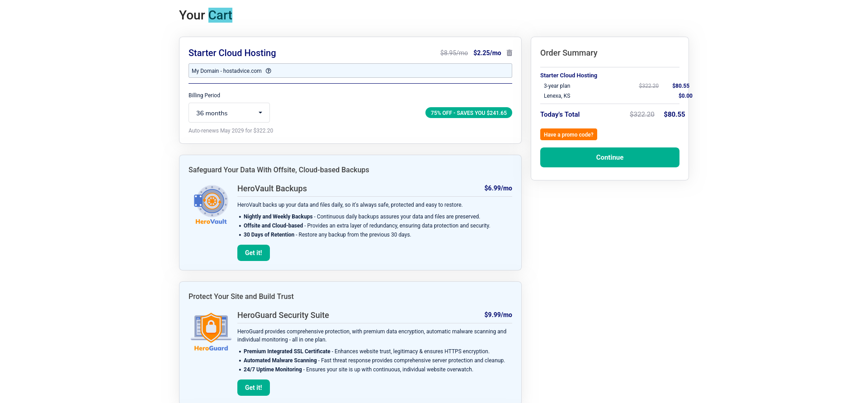Click the 75% OFF savings badge

click(x=469, y=113)
